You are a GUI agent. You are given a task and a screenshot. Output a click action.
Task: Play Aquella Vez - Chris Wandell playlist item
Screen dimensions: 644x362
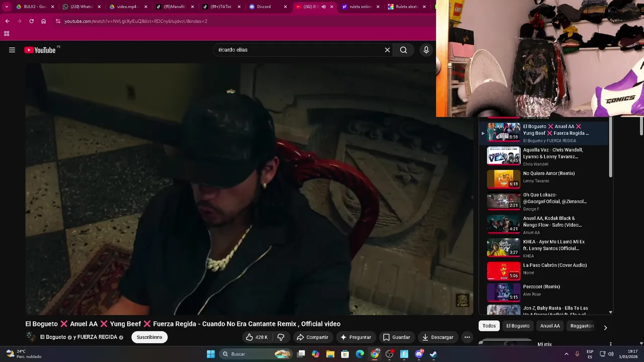coord(543,156)
